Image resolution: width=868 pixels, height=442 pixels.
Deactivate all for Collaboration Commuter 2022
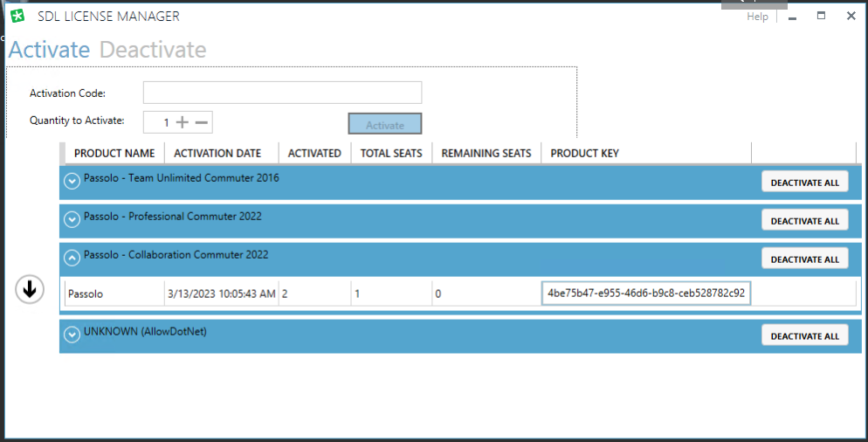coord(805,259)
